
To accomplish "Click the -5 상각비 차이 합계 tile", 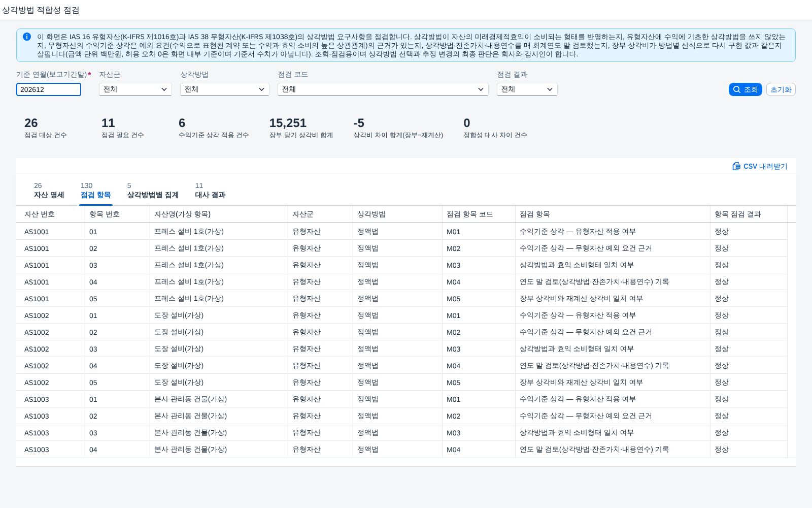I will [398, 128].
